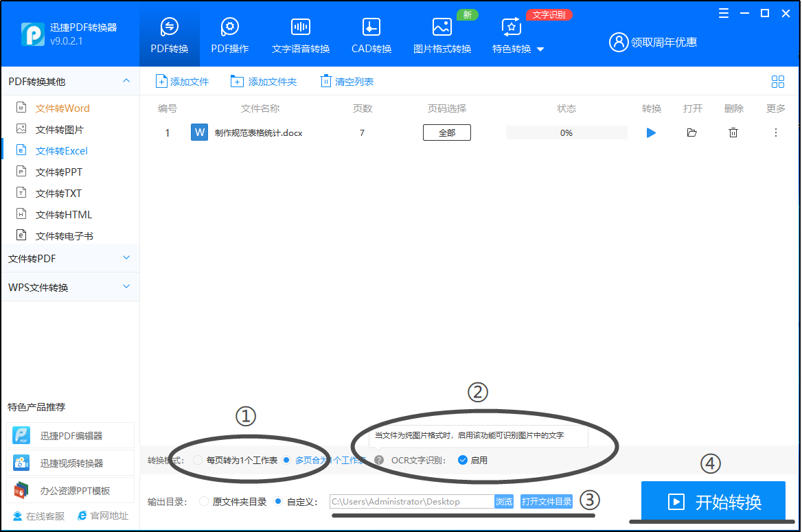
Task: Open the 全部 page selection box
Action: point(447,132)
